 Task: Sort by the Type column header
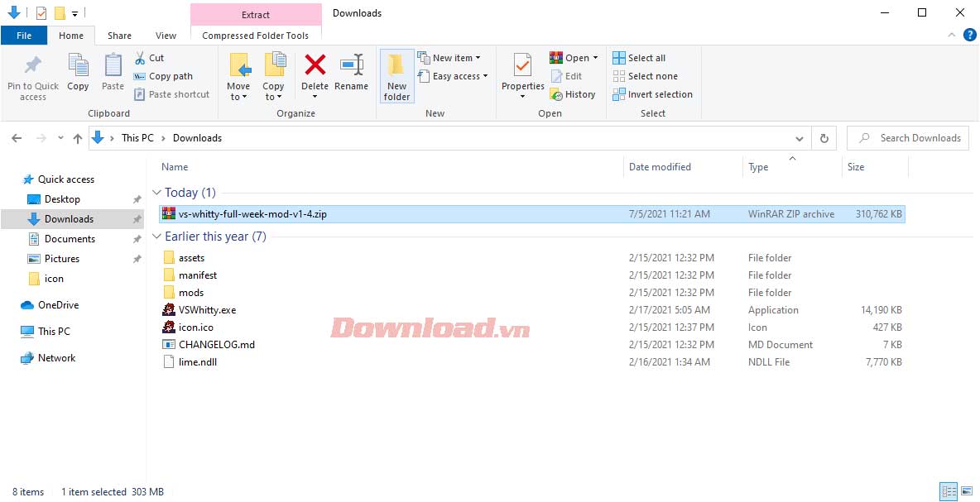tap(758, 167)
